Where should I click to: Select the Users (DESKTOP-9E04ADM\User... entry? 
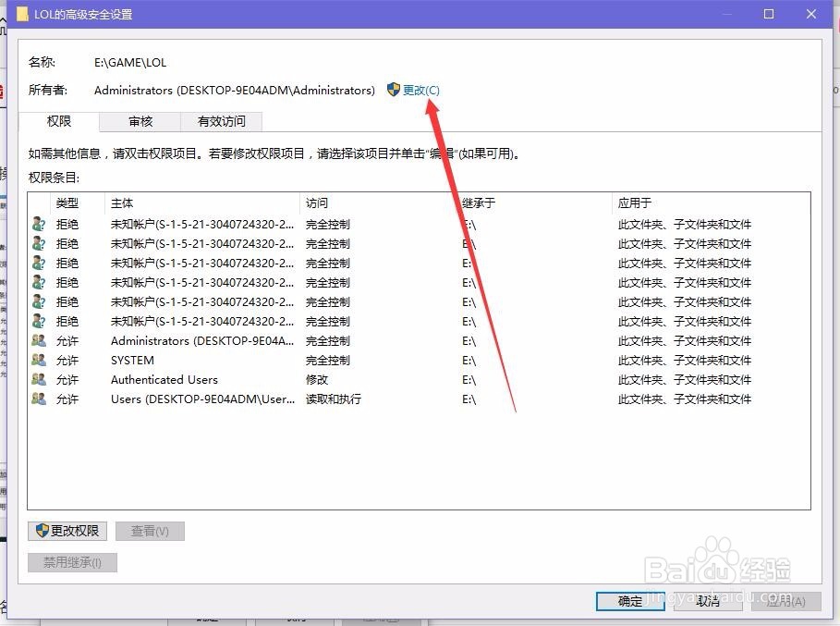(x=419, y=399)
